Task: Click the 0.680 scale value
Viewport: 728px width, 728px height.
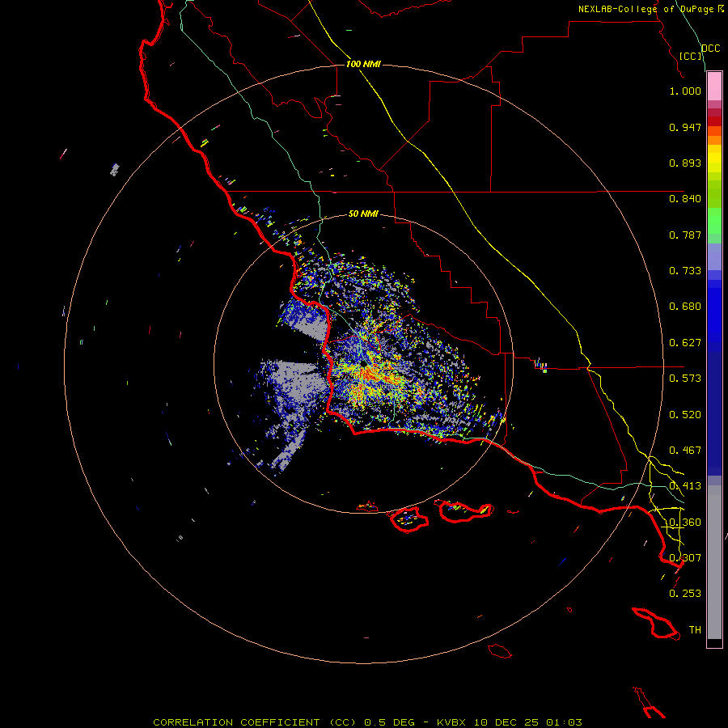Action: [685, 307]
